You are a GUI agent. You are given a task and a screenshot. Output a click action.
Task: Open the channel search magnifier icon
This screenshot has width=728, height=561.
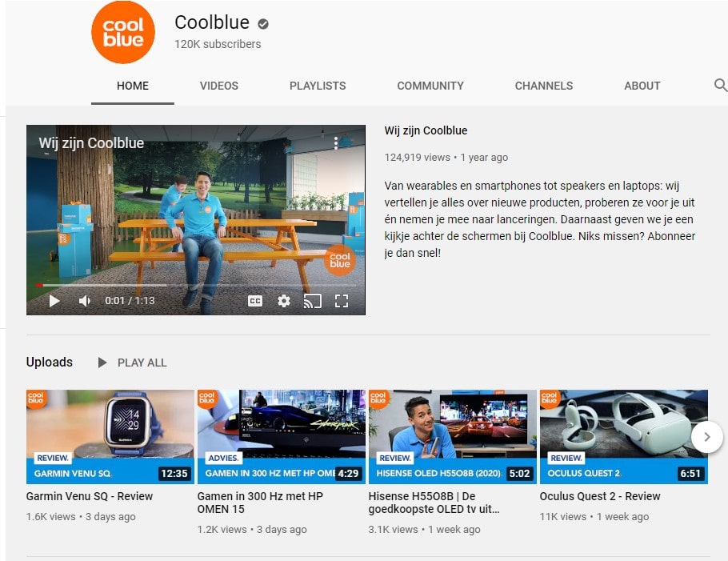[x=720, y=85]
